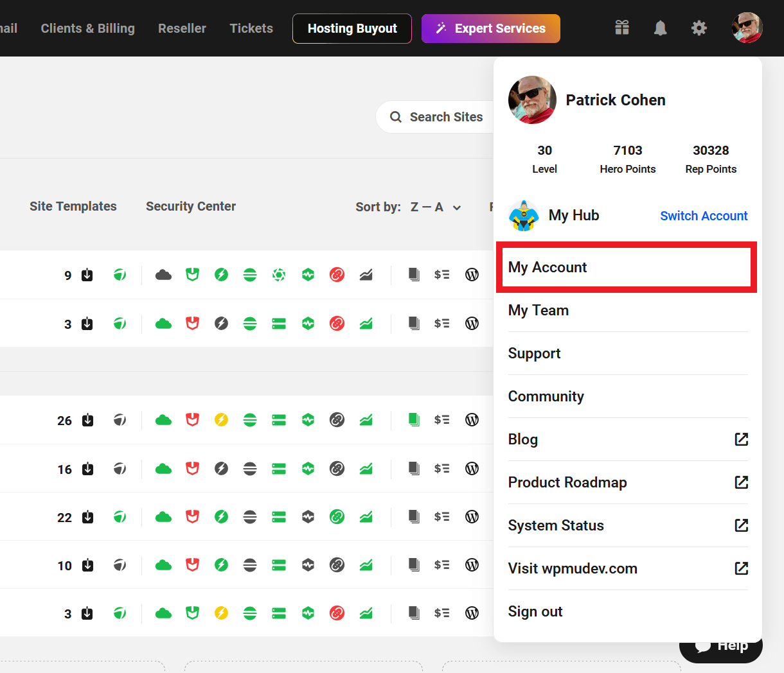Select Support in profile menu
Screen dimensions: 784x673
628,353
